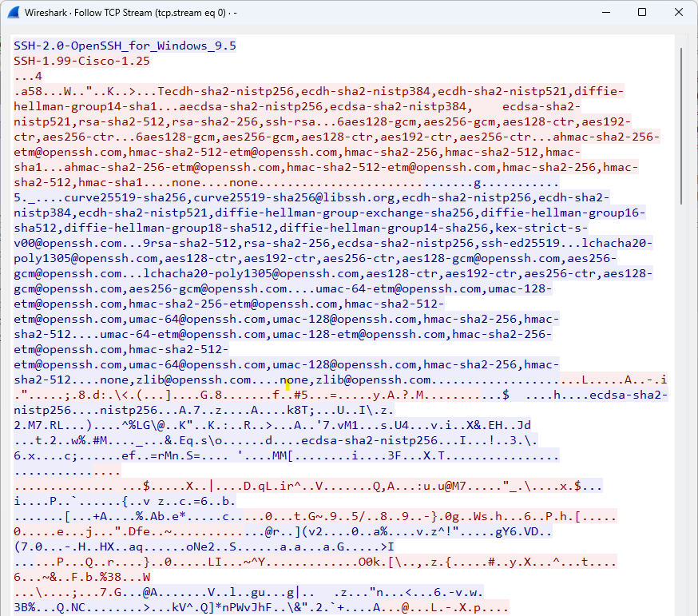Click the binary text "gY6.VD"

[517, 531]
